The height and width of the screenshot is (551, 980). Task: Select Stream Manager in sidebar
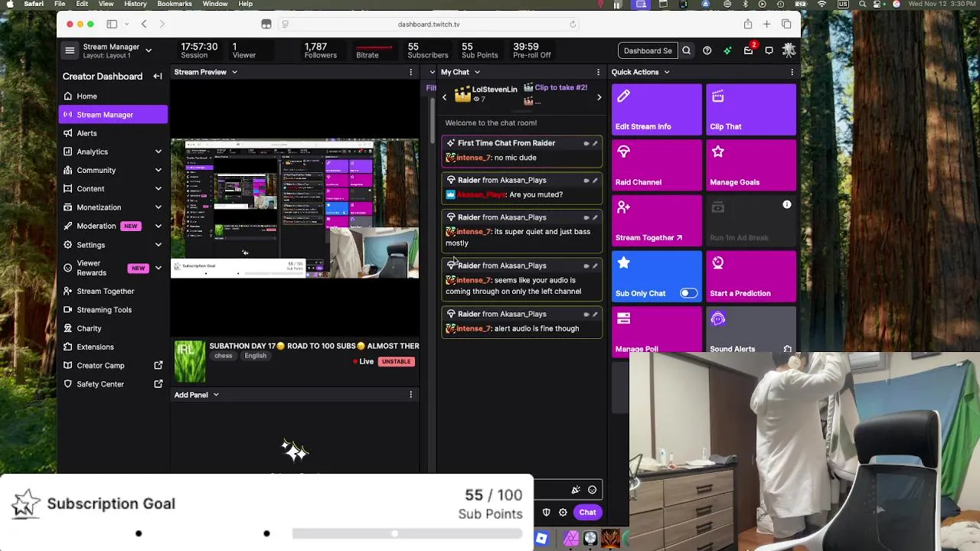point(113,115)
